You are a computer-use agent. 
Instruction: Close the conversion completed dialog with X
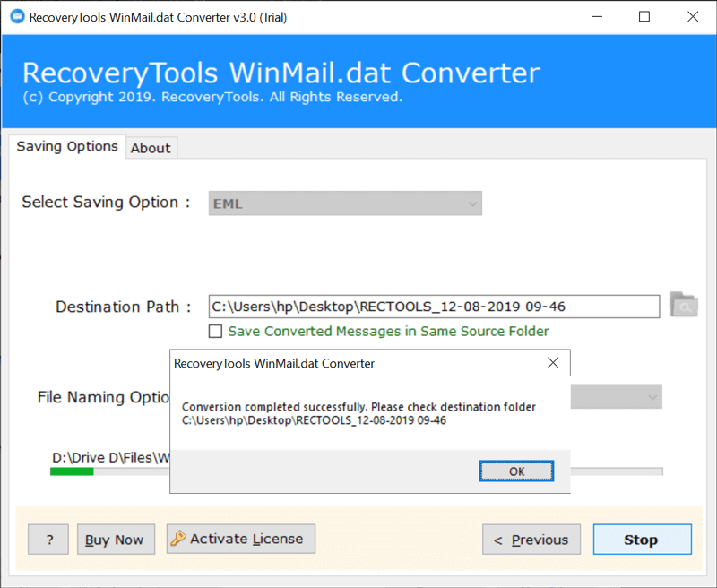coord(553,363)
